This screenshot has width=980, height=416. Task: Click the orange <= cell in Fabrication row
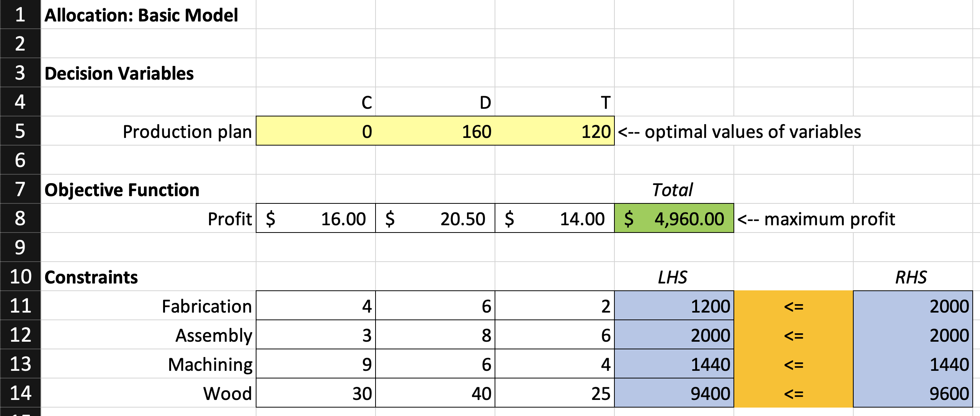(794, 306)
